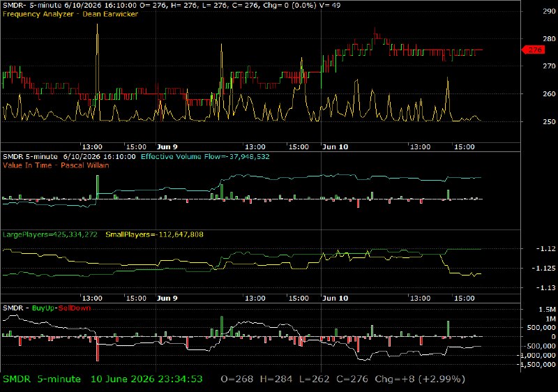This screenshot has height=392, width=558.
Task: Click the SMDR 5-minute OHLC header text
Action: 172,6
